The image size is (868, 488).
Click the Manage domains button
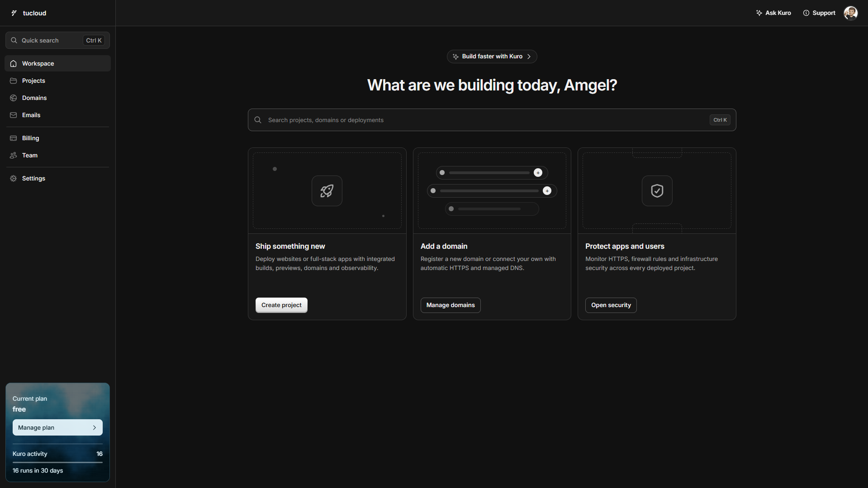click(x=451, y=305)
